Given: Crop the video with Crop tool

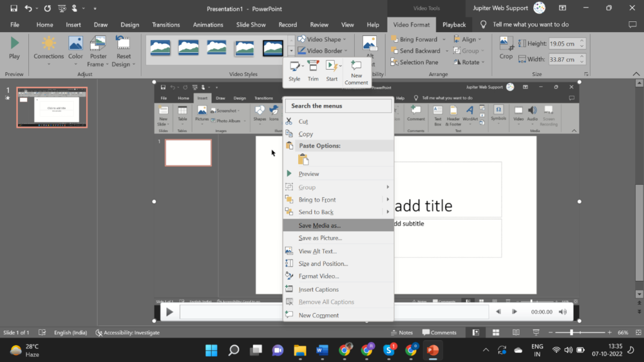Looking at the screenshot, I should click(506, 48).
